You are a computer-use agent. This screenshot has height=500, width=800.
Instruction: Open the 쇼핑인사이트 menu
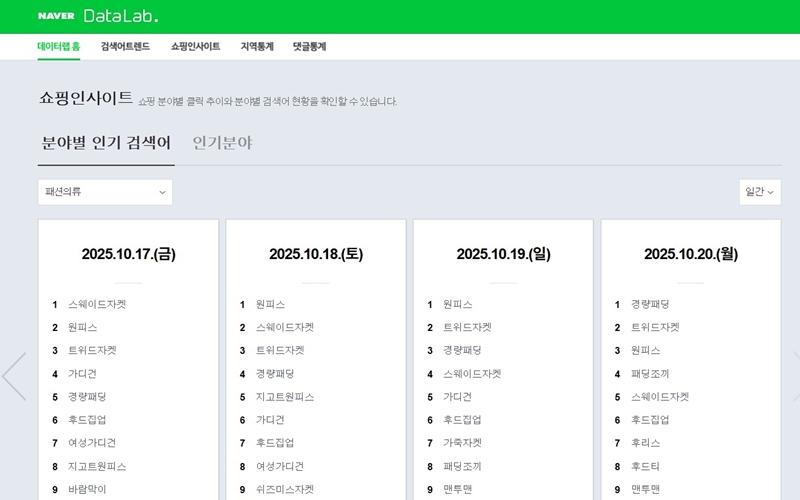click(x=195, y=46)
